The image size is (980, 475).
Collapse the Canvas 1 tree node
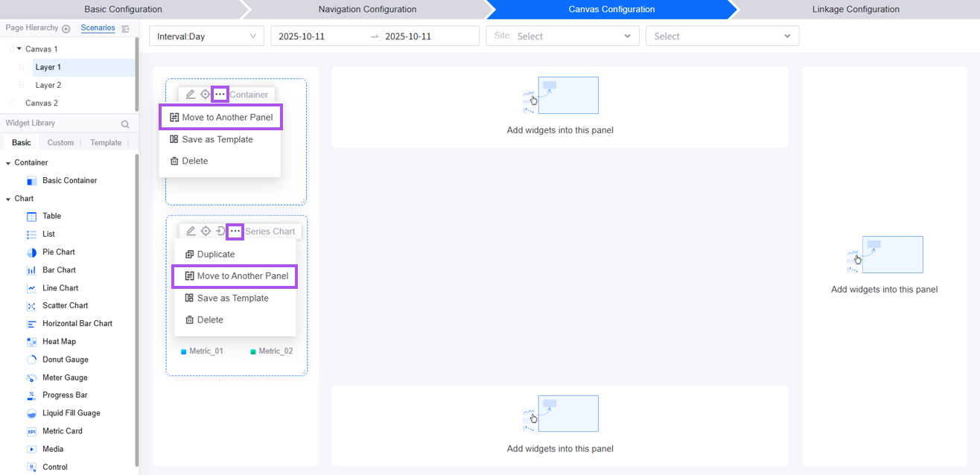[19, 49]
